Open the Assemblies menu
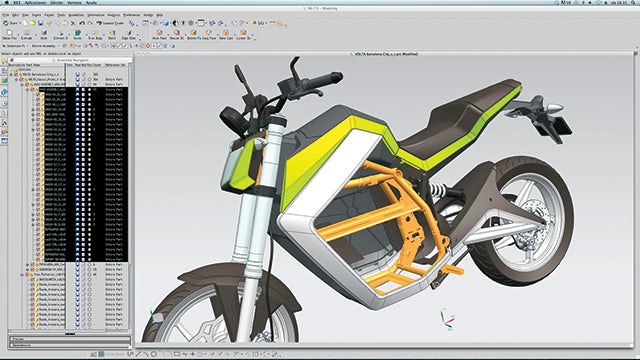The image size is (640, 360). [x=76, y=15]
